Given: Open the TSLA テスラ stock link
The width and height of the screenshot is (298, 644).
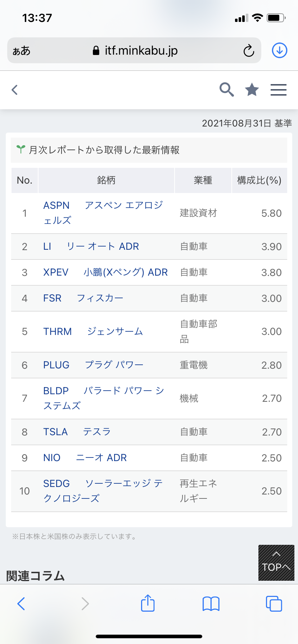Looking at the screenshot, I should pyautogui.click(x=77, y=432).
